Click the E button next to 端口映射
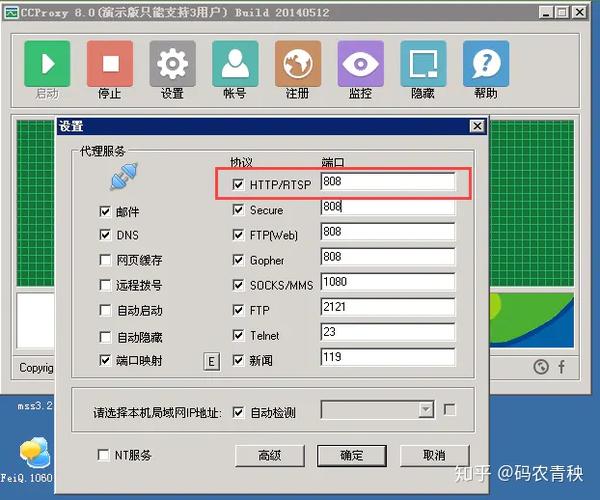The width and height of the screenshot is (600, 500). tap(212, 362)
